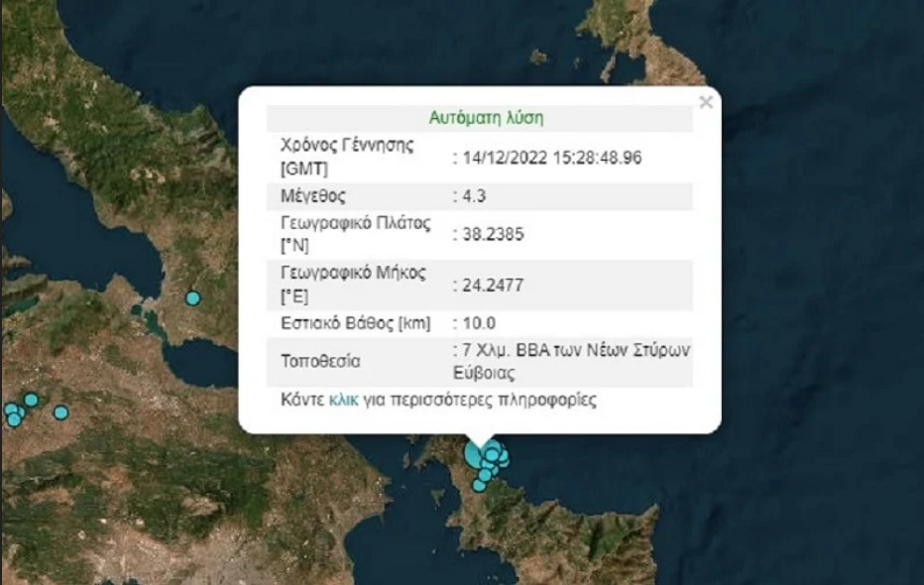The image size is (924, 585).
Task: Click the rightmost marker in the left-edge cluster
Action: pos(60,412)
